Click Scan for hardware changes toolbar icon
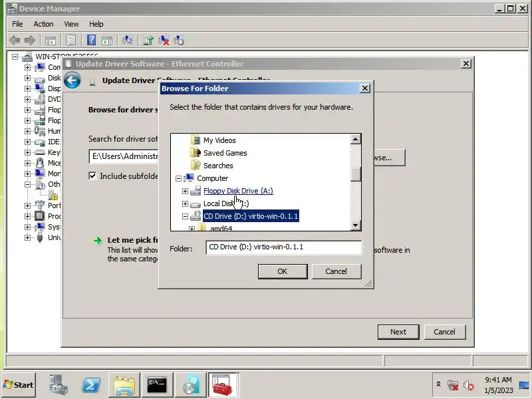The height and width of the screenshot is (399, 532). pyautogui.click(x=128, y=41)
